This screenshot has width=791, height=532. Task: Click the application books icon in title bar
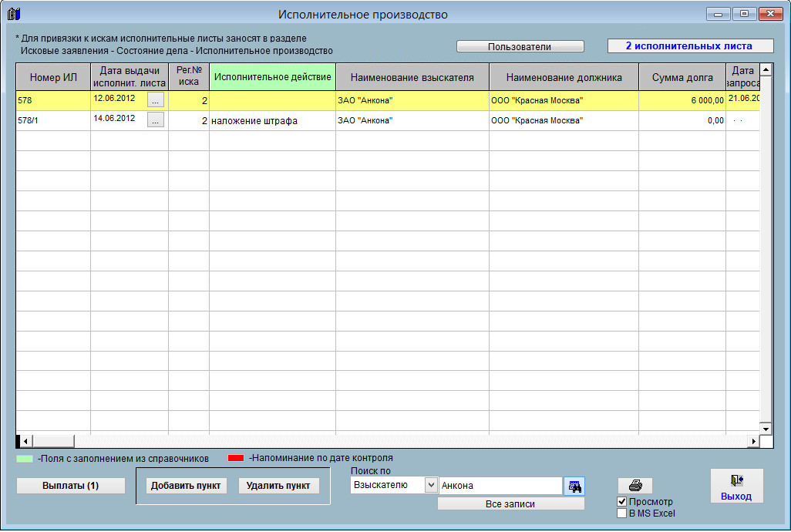click(x=14, y=14)
